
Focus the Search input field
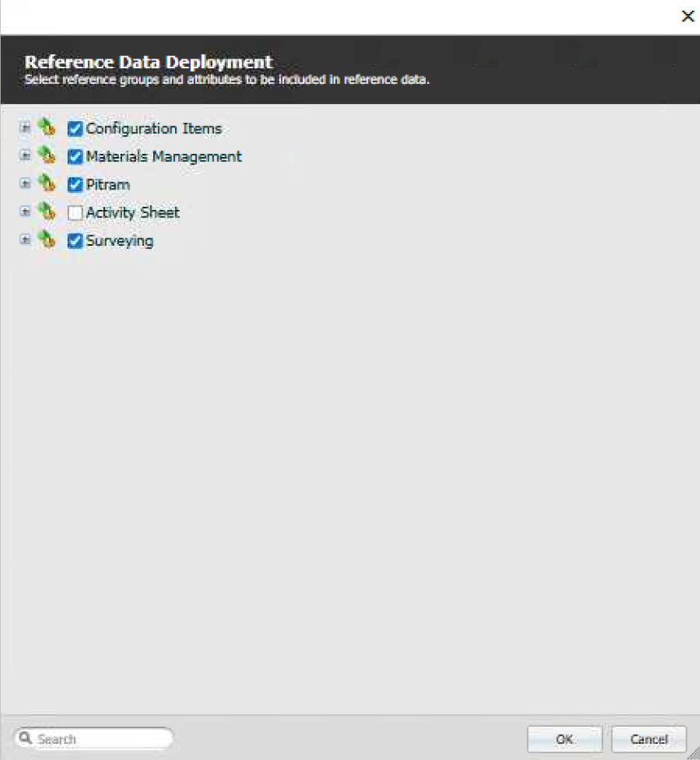(x=99, y=739)
